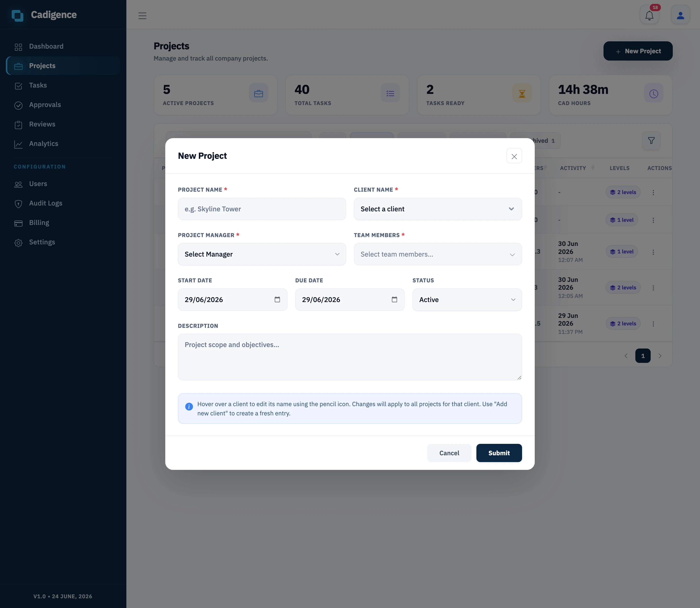Open actions menu for 12:05 AM row

pos(653,288)
